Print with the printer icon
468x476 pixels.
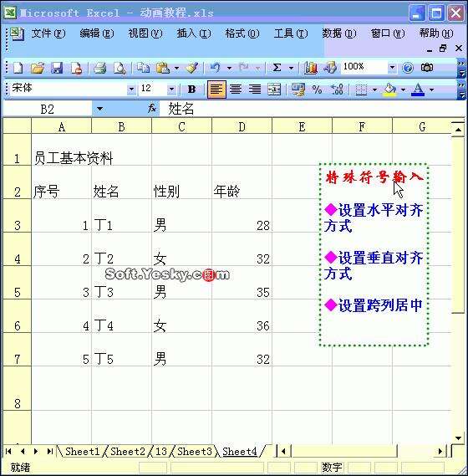99,68
